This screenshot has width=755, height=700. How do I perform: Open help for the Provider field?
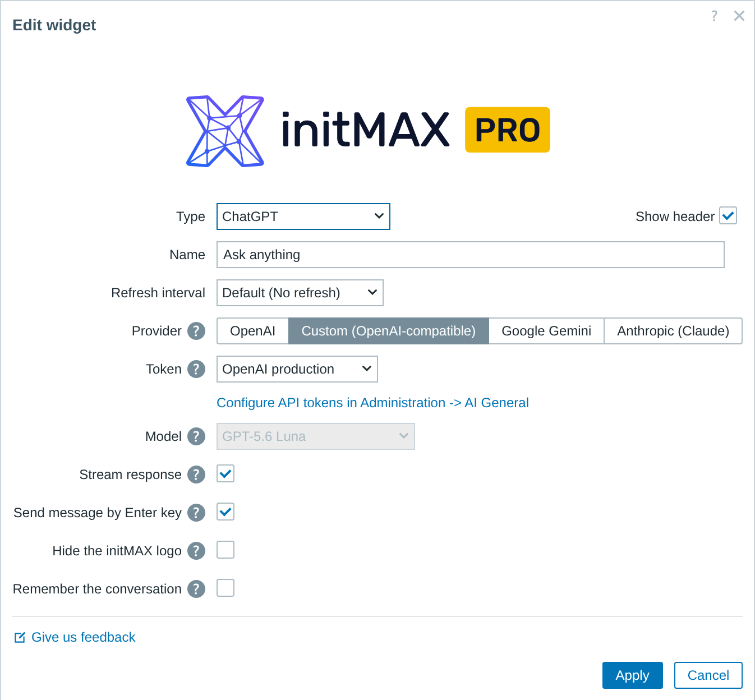coord(196,331)
